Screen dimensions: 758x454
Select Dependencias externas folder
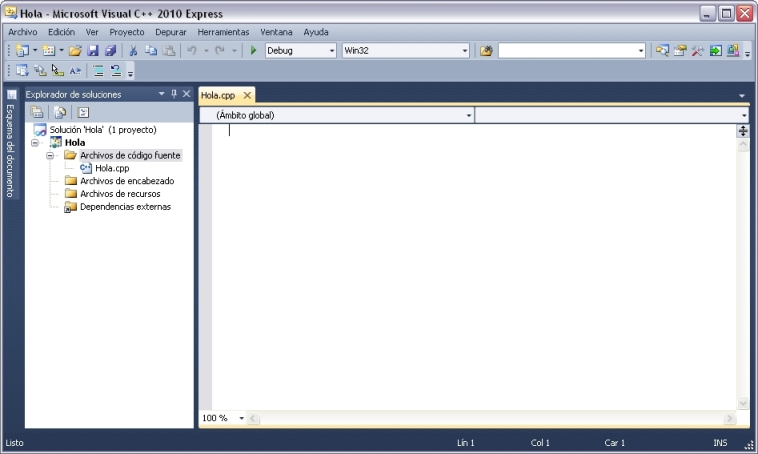point(125,207)
